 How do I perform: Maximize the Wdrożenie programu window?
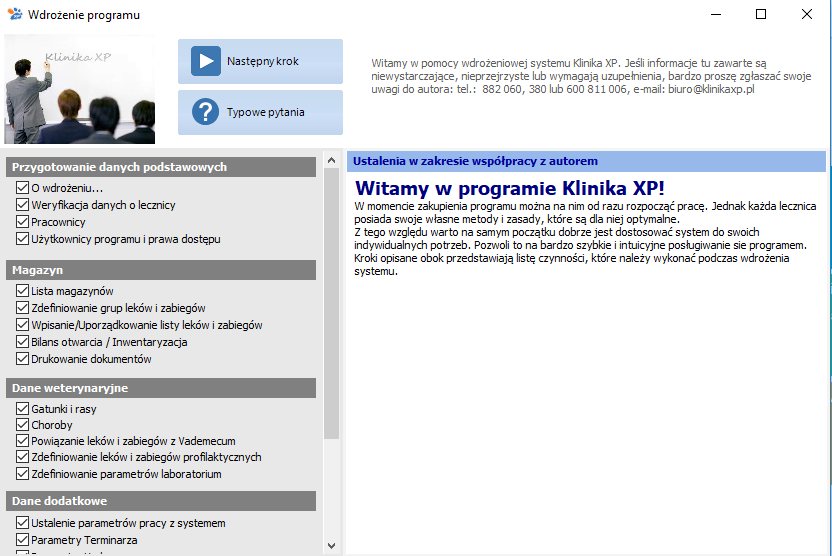tap(761, 14)
